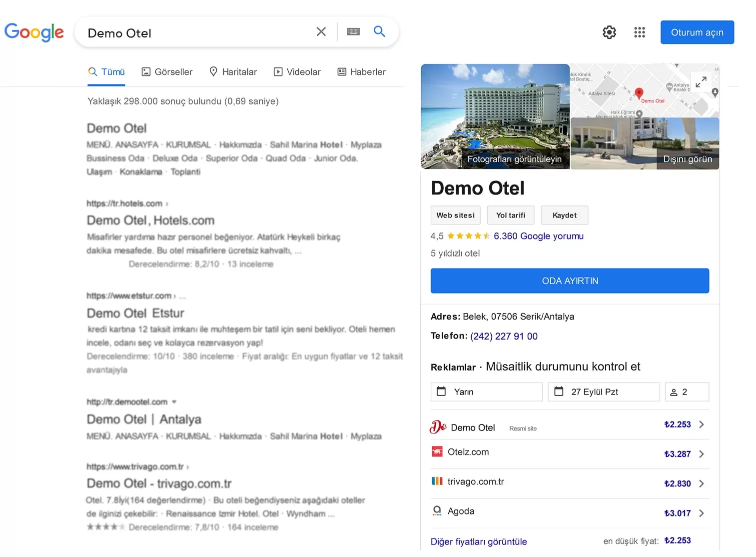Click the phone number (242) 227 91 00
The width and height of the screenshot is (756, 557).
pos(504,336)
